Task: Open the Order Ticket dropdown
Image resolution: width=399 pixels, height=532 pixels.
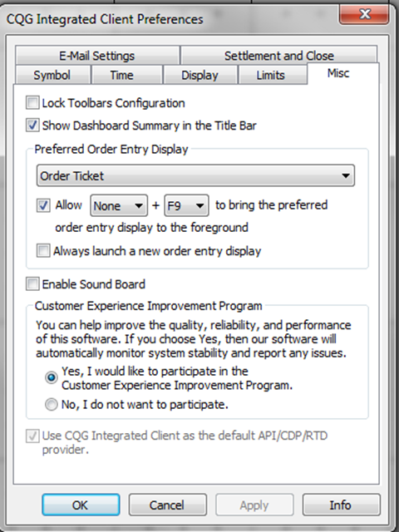Action: click(195, 175)
